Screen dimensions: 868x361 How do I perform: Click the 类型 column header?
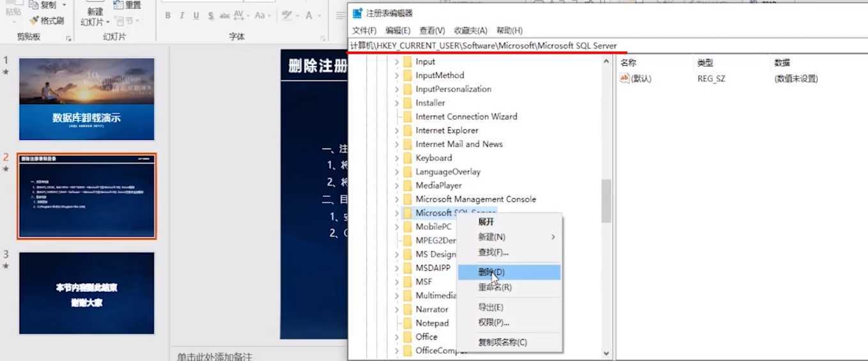click(732, 63)
